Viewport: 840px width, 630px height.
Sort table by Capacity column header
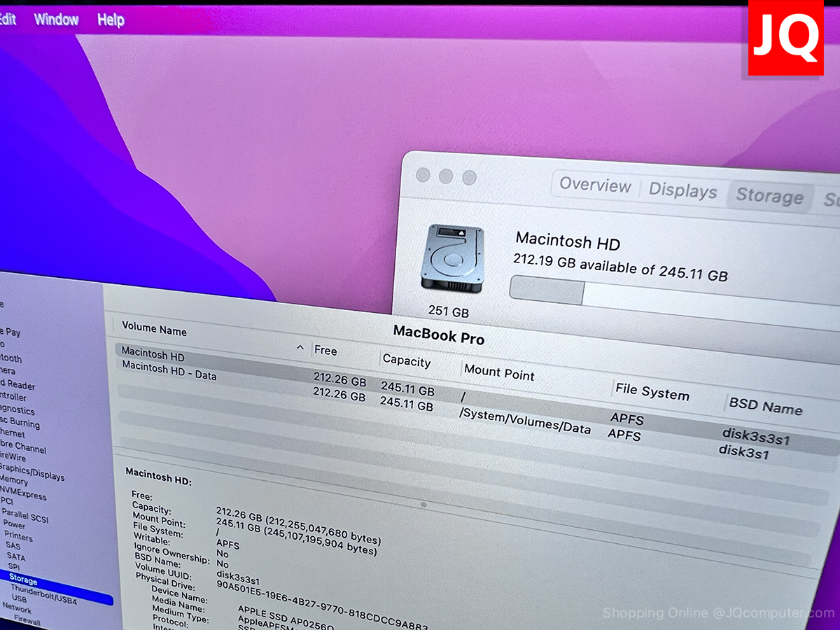click(407, 361)
